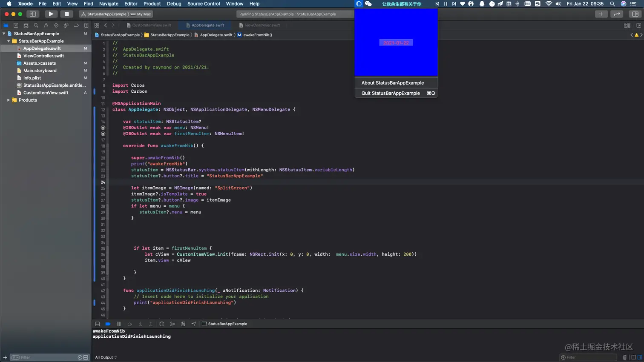Open the Source Control navigator icon

coord(16,26)
